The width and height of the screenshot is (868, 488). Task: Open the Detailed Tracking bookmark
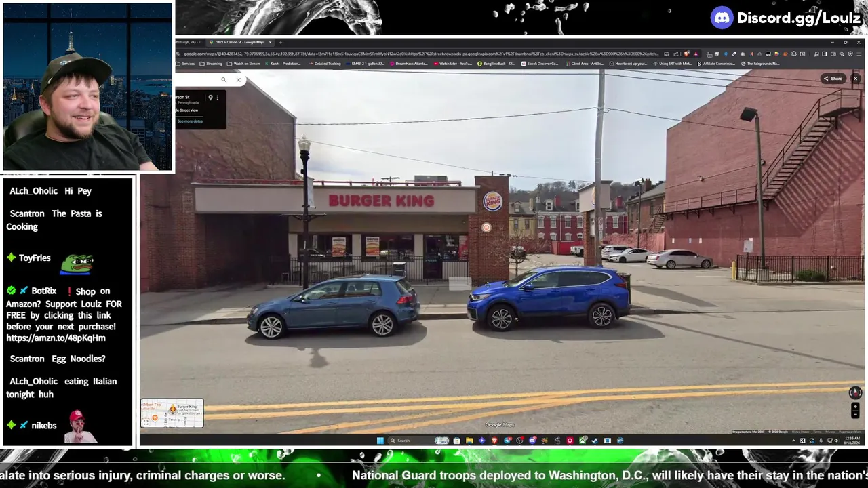324,64
